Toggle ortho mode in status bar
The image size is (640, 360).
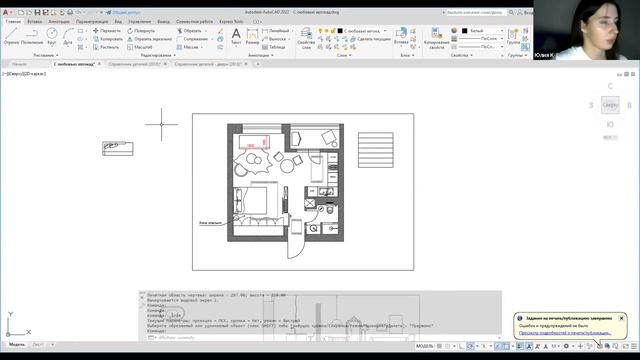(461, 346)
